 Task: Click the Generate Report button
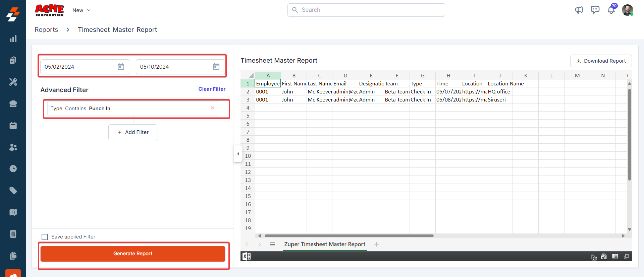tap(133, 254)
